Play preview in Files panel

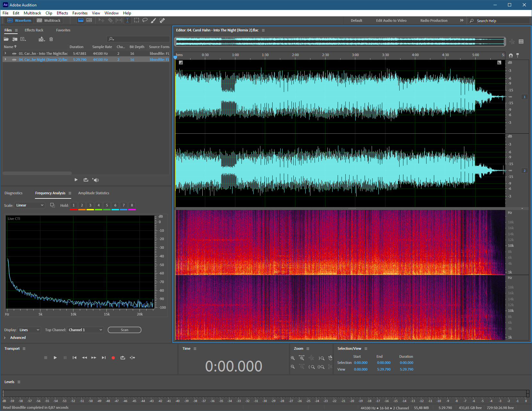pyautogui.click(x=76, y=180)
